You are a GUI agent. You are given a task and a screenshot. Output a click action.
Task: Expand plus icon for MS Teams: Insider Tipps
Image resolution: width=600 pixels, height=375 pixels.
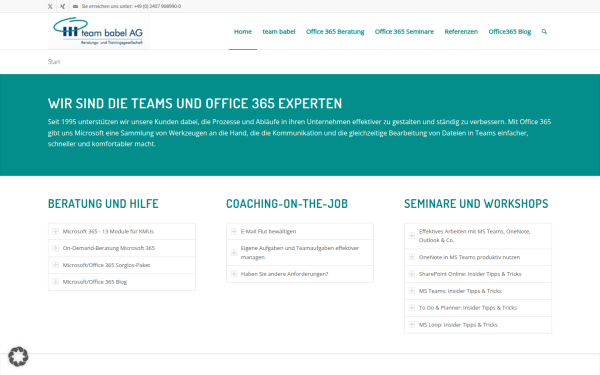click(x=412, y=291)
